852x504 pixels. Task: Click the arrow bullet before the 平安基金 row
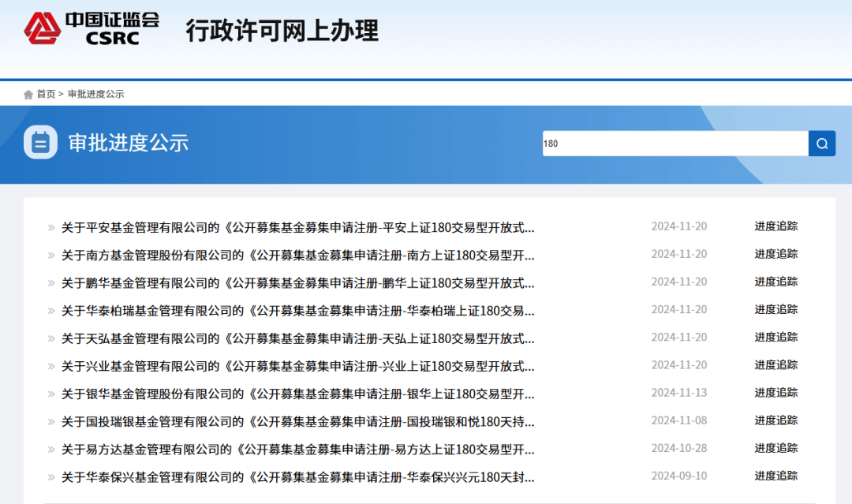[51, 228]
